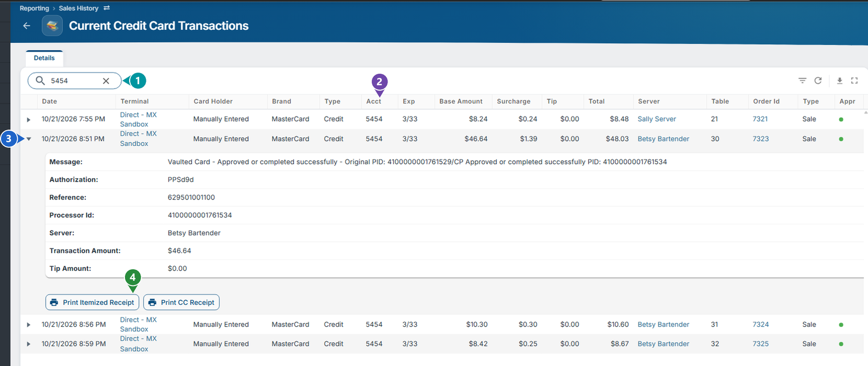Sort by the Terminal column header
Viewport: 868px width, 366px height.
[x=134, y=101]
